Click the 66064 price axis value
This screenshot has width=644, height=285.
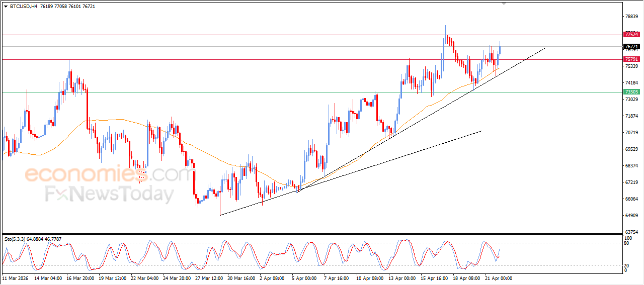coord(632,199)
